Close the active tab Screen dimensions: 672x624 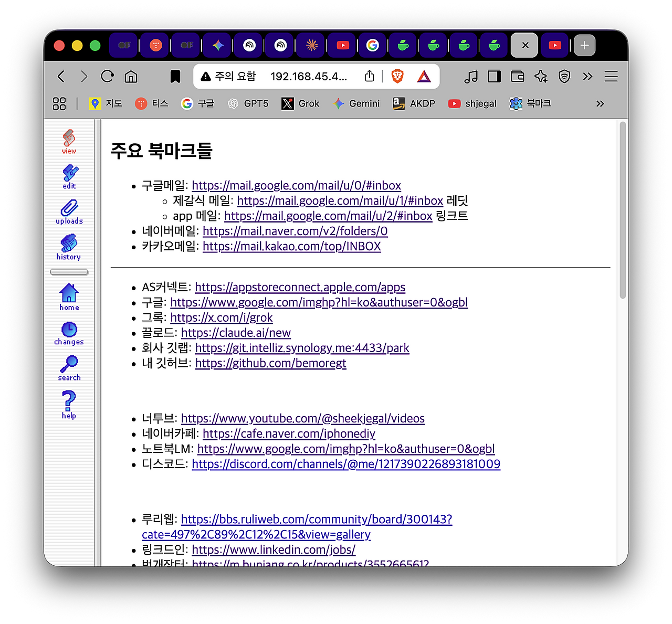525,45
